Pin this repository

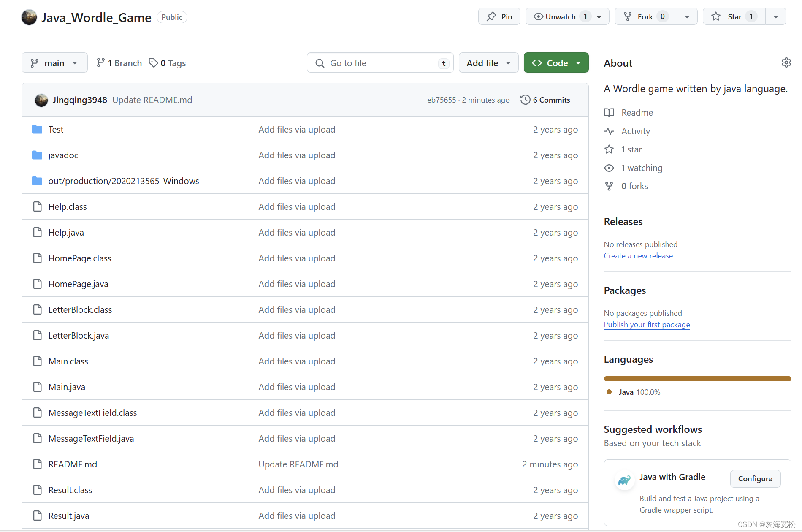pos(499,16)
